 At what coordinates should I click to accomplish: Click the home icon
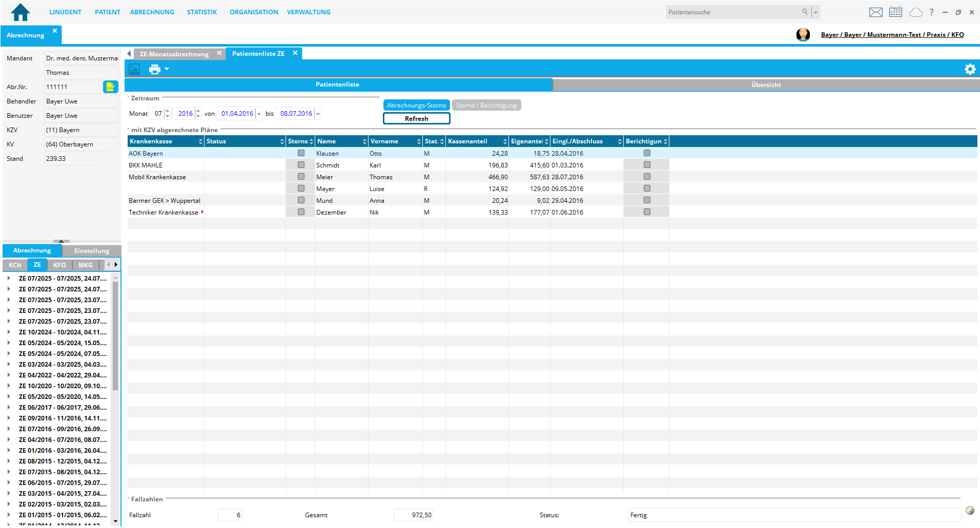pos(21,12)
